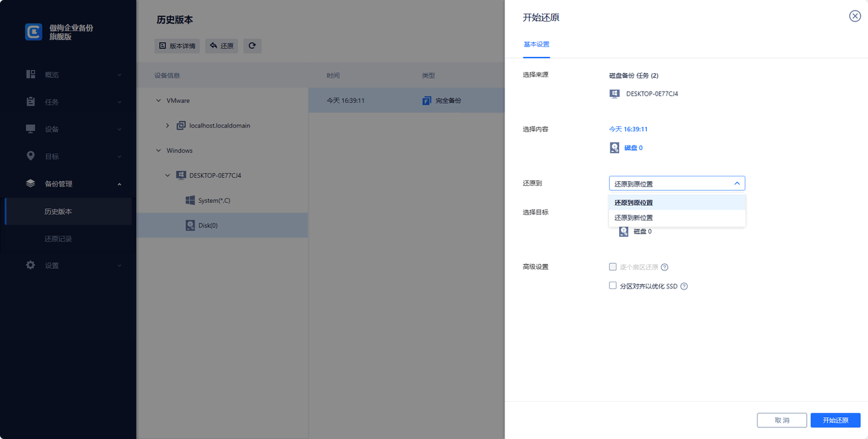The height and width of the screenshot is (439, 868).
Task: Open the 设备 sidebar section
Action: tap(52, 129)
